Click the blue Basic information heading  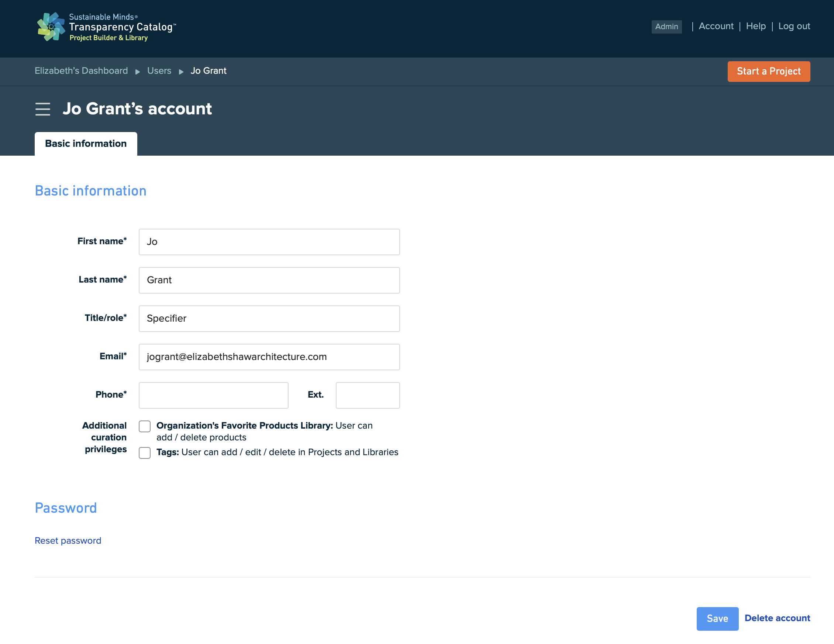point(90,190)
